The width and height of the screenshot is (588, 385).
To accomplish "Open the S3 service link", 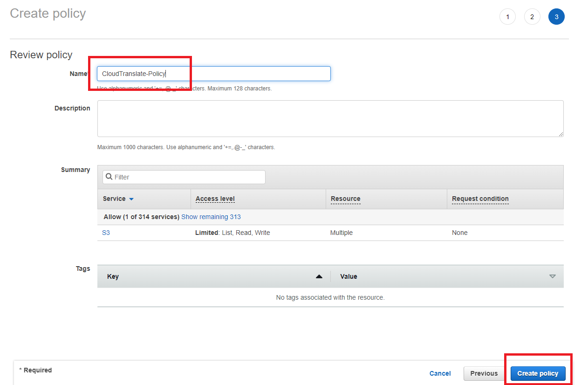I will [x=106, y=233].
